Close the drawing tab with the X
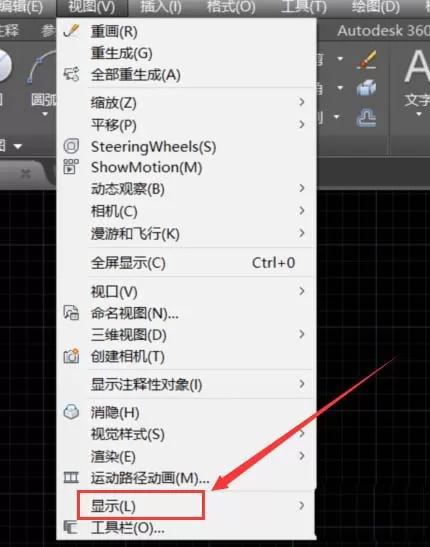The height and width of the screenshot is (547, 430). (x=26, y=173)
